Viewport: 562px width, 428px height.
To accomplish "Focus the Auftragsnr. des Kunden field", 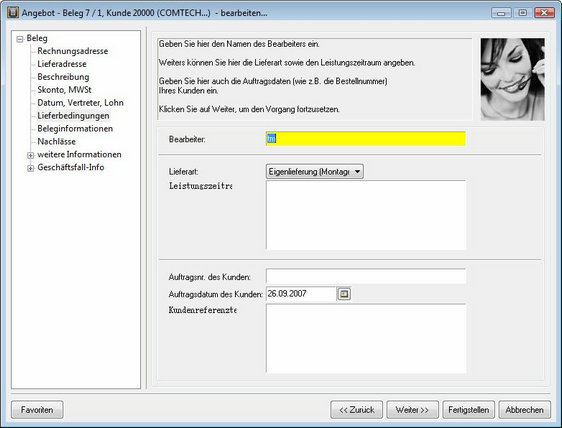I will (x=366, y=276).
